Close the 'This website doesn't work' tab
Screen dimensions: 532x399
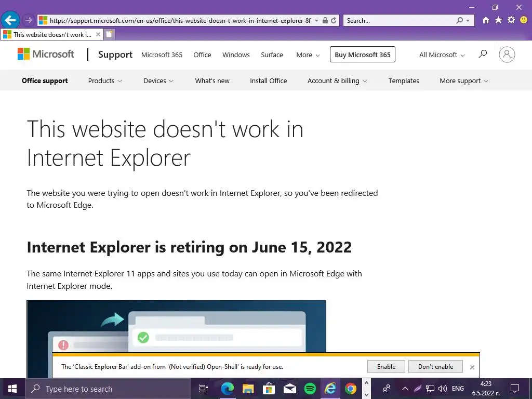coord(98,34)
